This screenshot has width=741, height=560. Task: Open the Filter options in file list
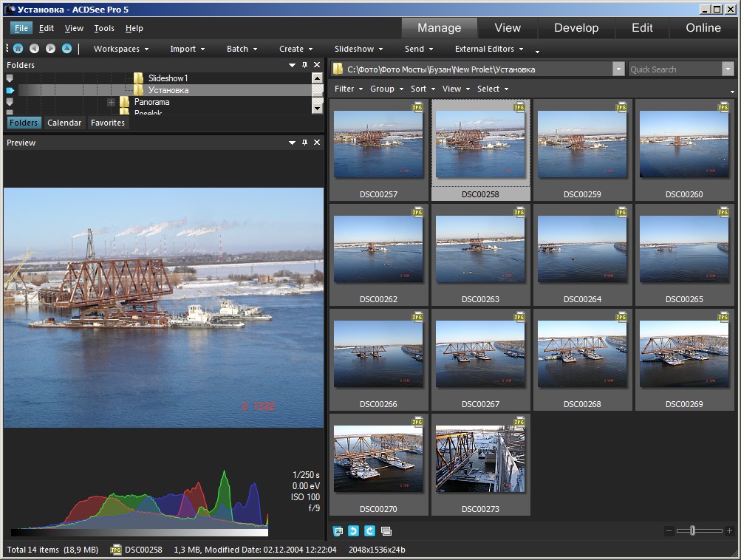click(x=348, y=89)
